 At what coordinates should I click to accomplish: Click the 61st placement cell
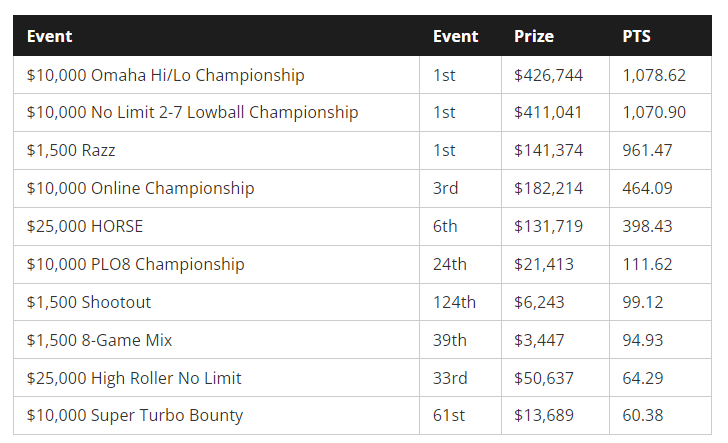448,417
